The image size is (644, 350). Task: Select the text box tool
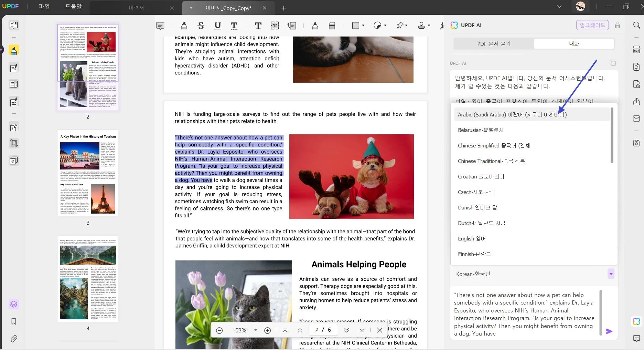pyautogui.click(x=275, y=25)
